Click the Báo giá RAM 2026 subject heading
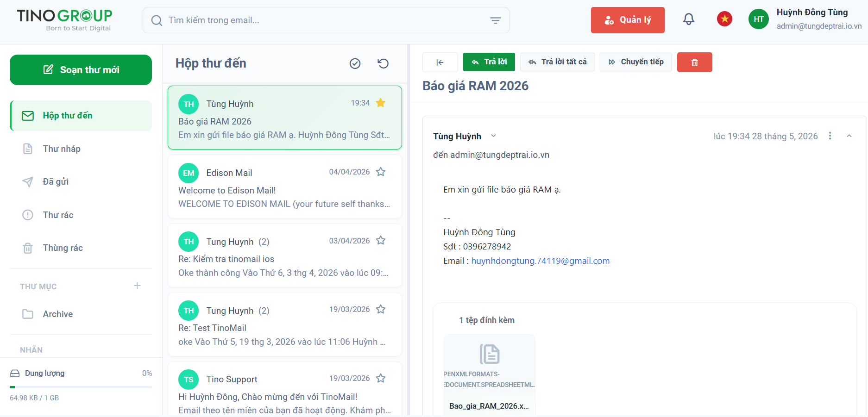Screen dimensions: 868x417 point(475,86)
